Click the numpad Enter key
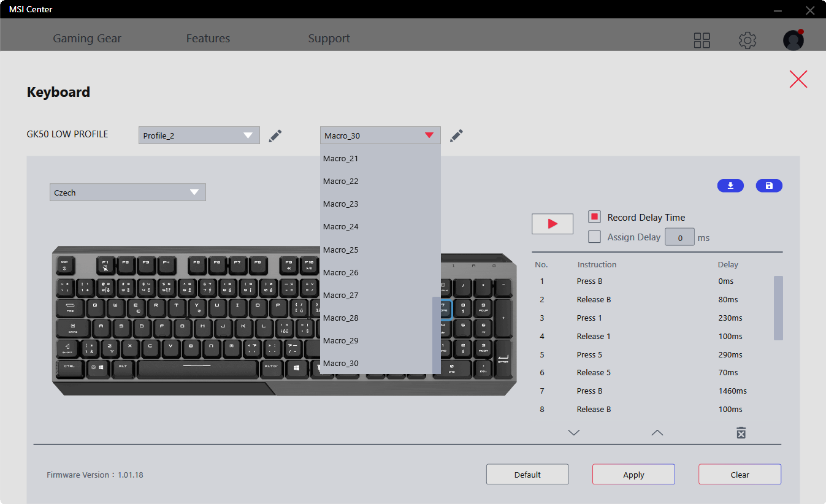This screenshot has height=504, width=826. click(x=503, y=358)
